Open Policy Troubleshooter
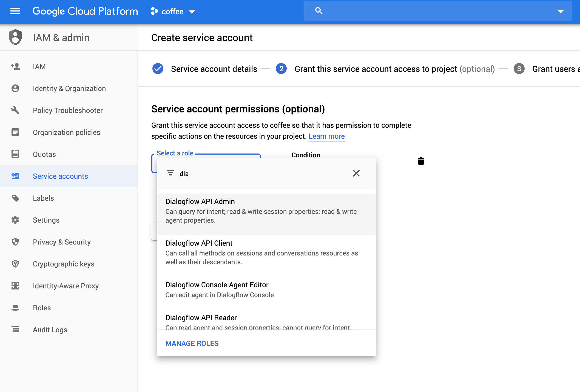The image size is (580, 392). 69,110
